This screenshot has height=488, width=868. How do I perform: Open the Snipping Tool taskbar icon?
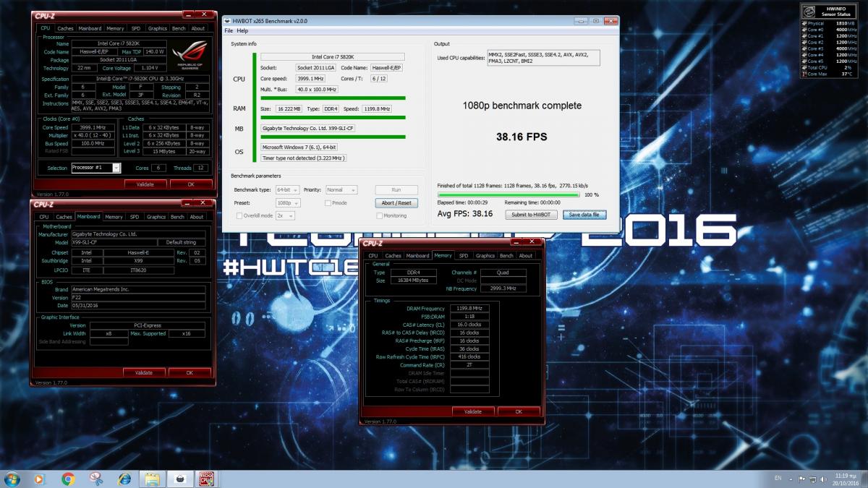click(96, 479)
